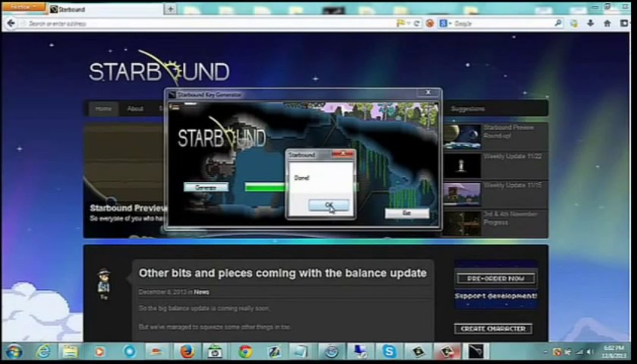Click the volume icon in the system tray
The image size is (637, 364).
589,352
